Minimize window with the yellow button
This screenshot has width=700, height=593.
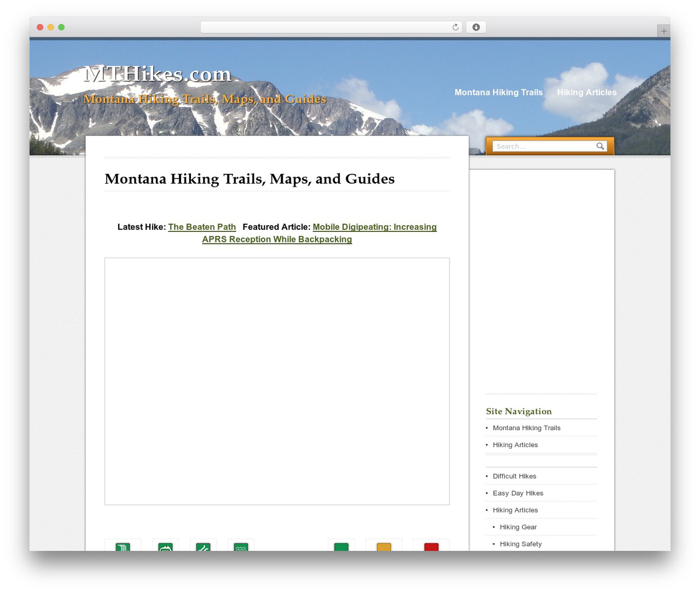click(51, 27)
